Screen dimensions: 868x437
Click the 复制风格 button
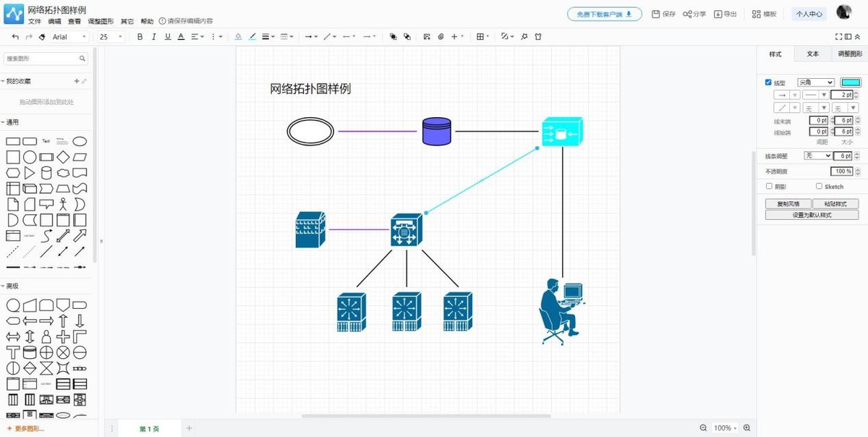tap(788, 204)
